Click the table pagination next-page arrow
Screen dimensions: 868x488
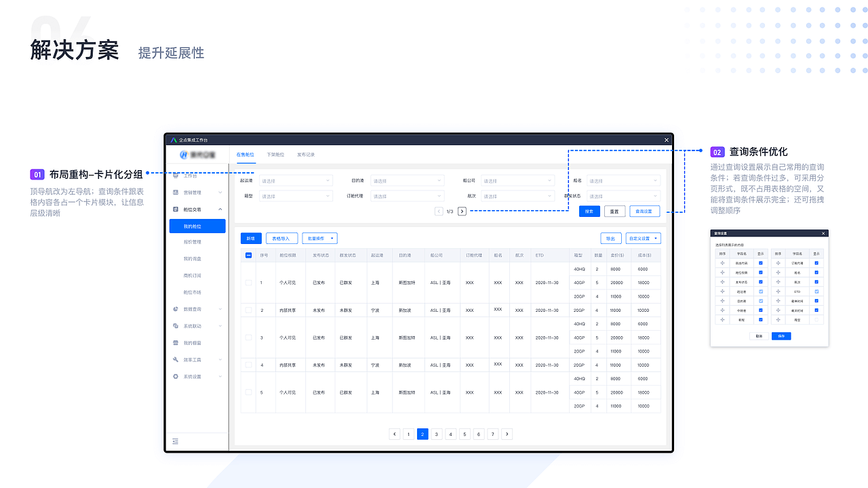tap(507, 434)
